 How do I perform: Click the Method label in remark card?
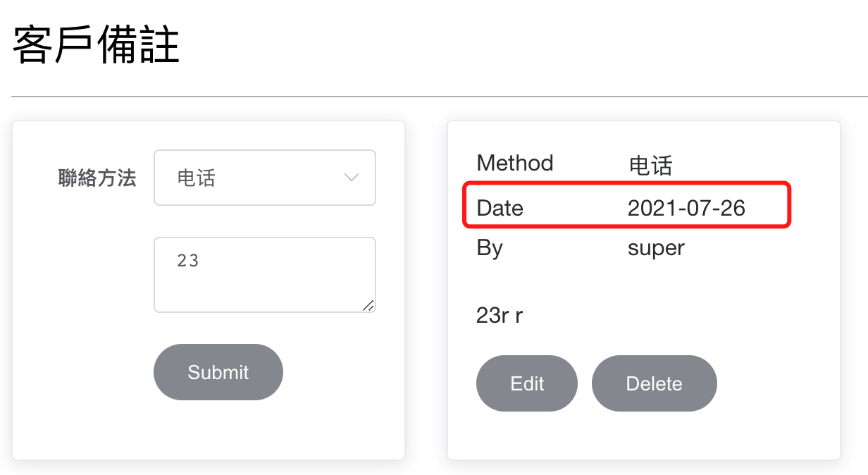tap(515, 163)
